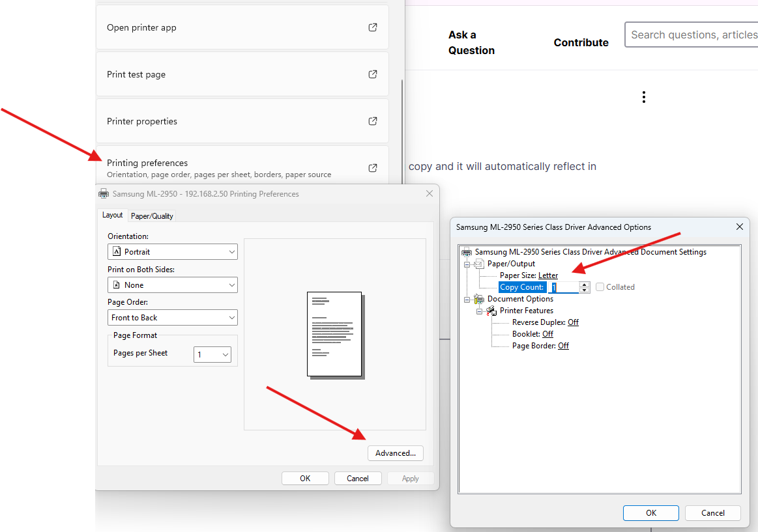Image resolution: width=758 pixels, height=532 pixels.
Task: Click the portrait page icon in Orientation
Action: 117,251
